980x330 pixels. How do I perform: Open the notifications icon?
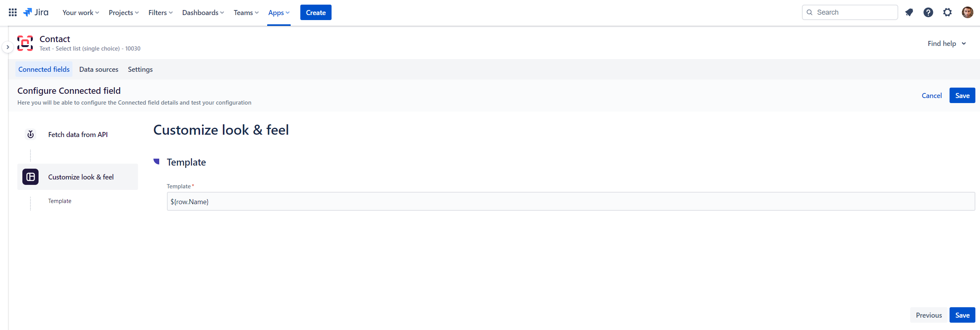pos(909,12)
